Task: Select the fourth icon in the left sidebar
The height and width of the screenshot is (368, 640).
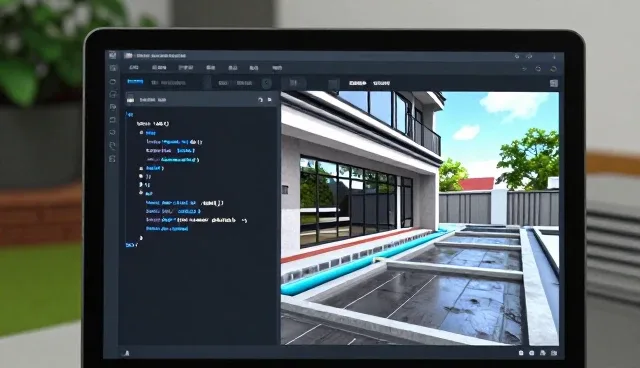Action: [113, 107]
